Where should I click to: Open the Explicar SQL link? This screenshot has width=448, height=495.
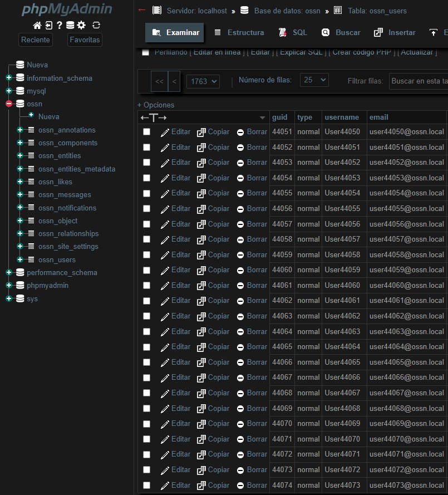[x=301, y=52]
